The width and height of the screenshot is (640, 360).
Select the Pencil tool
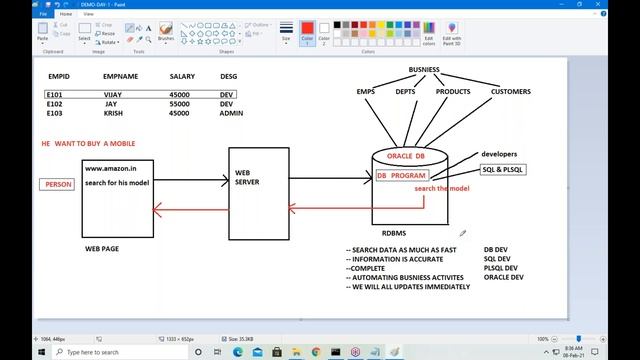coord(129,28)
